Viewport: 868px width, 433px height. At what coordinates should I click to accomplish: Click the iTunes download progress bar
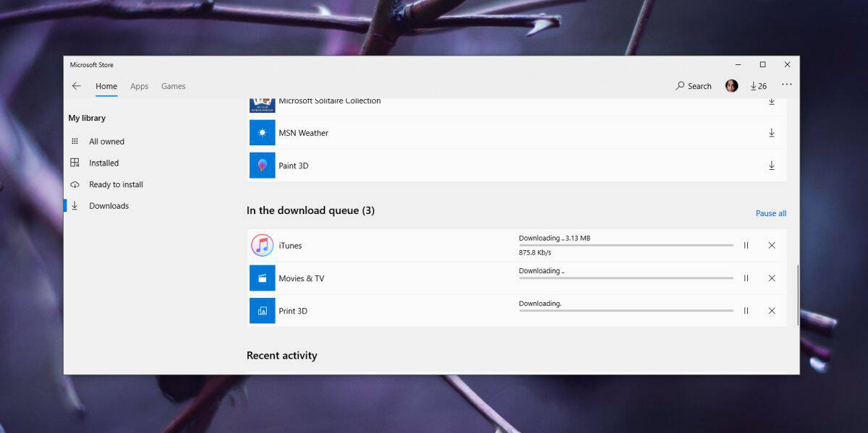coord(626,245)
